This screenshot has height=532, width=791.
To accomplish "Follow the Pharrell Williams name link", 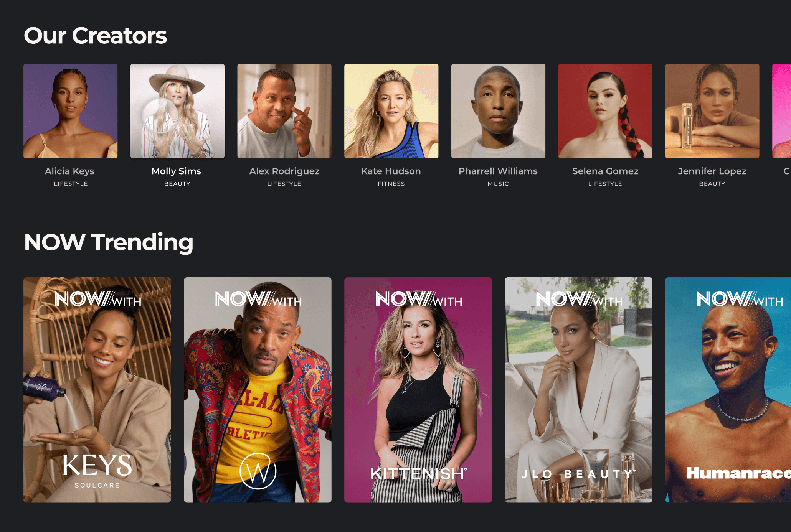I will coord(498,171).
